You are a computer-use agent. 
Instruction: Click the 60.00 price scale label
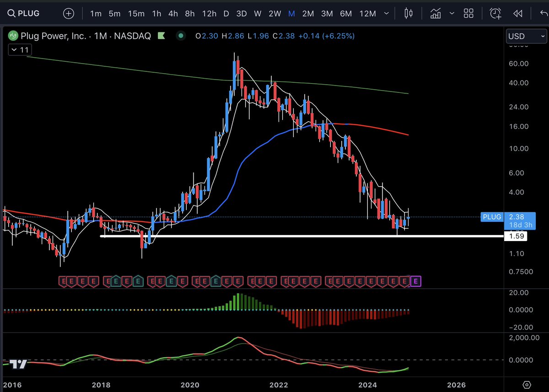(519, 64)
